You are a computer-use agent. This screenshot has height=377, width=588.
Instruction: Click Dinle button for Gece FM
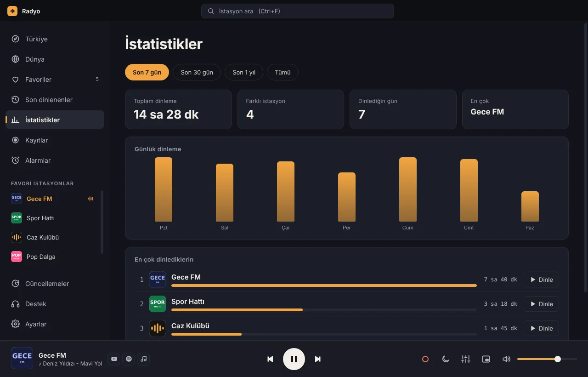pos(541,280)
